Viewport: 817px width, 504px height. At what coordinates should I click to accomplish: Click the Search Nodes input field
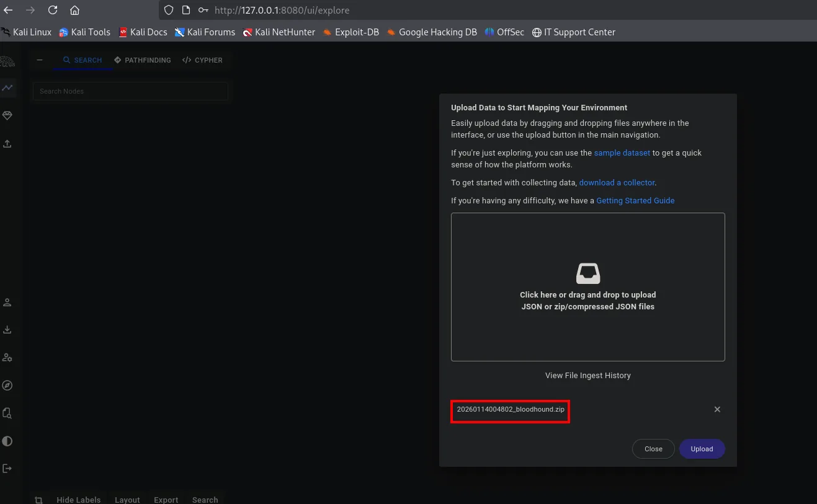click(x=130, y=91)
